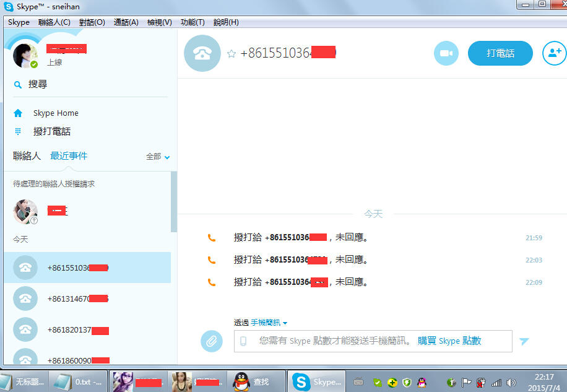Viewport: 567px width, 392px height.
Task: Click the Skype Home label
Action: (56, 113)
